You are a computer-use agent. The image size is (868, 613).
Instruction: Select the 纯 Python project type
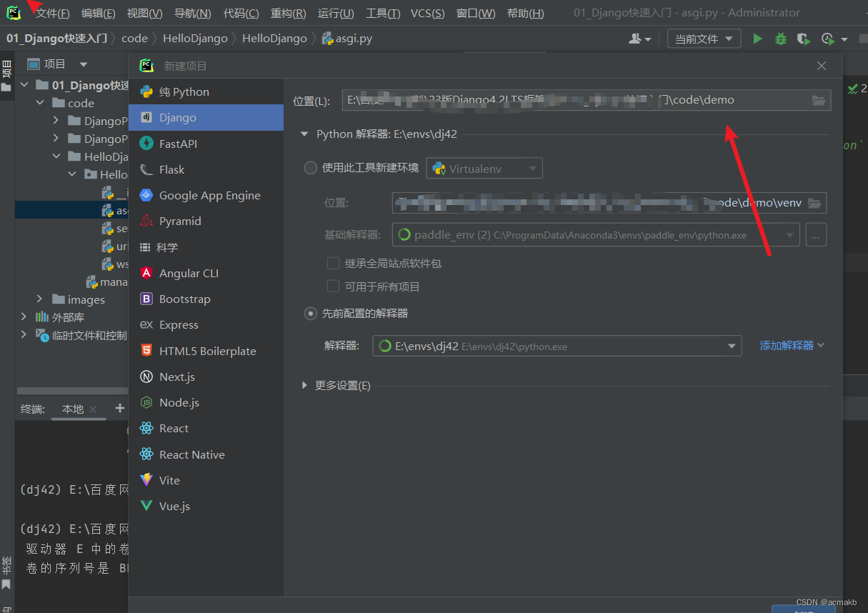[206, 91]
